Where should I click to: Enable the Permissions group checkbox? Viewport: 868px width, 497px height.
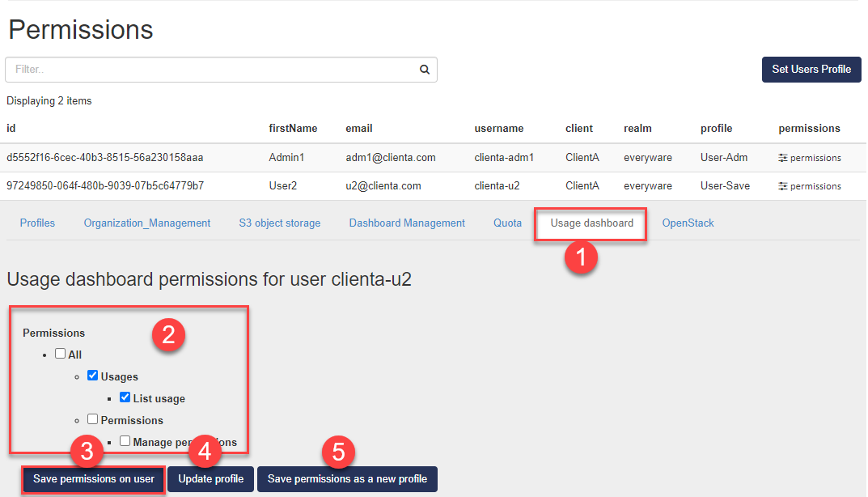[93, 419]
